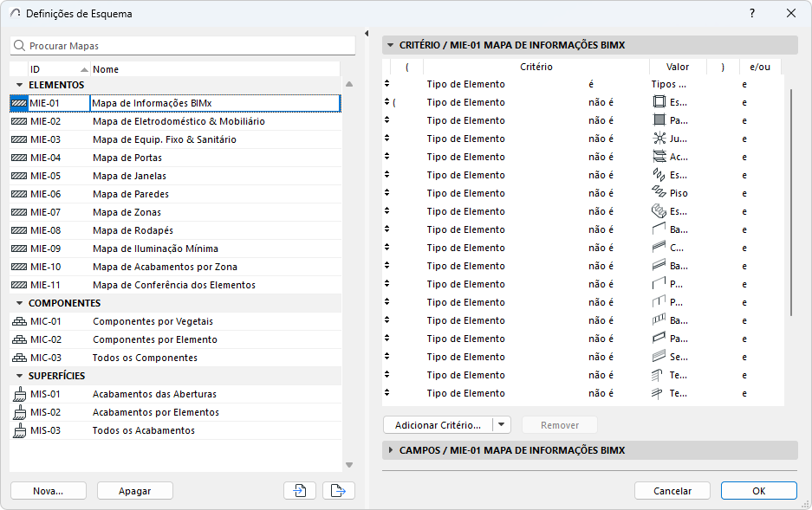Image resolution: width=812 pixels, height=510 pixels.
Task: Click the e/ou column header
Action: (760, 67)
